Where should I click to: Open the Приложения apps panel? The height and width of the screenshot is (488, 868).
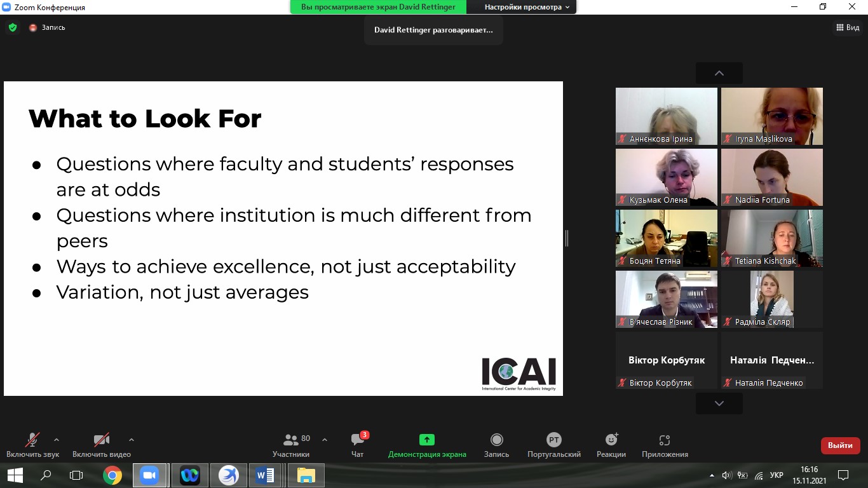point(665,445)
